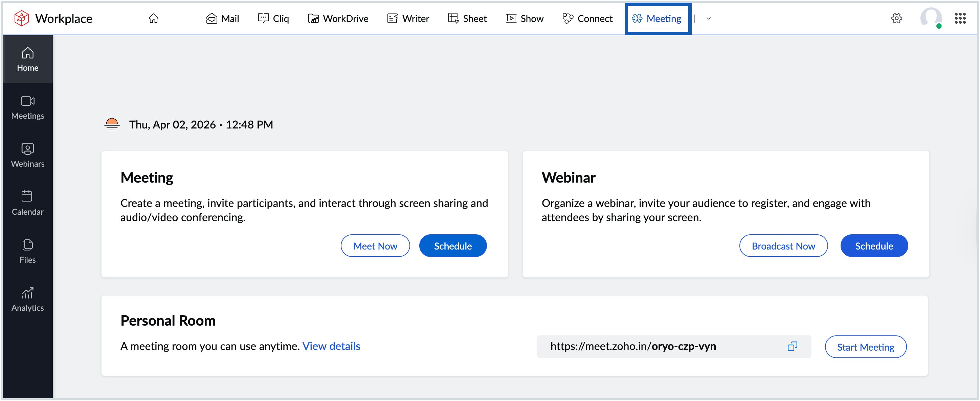Switch to the Meetings section in the sidebar
980x401 pixels.
27,107
